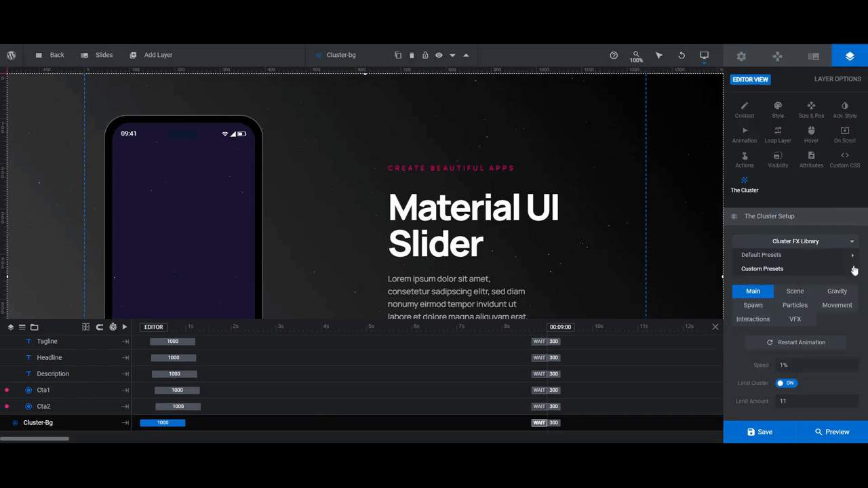Click the undo history icon
The height and width of the screenshot is (488, 868).
tap(682, 55)
